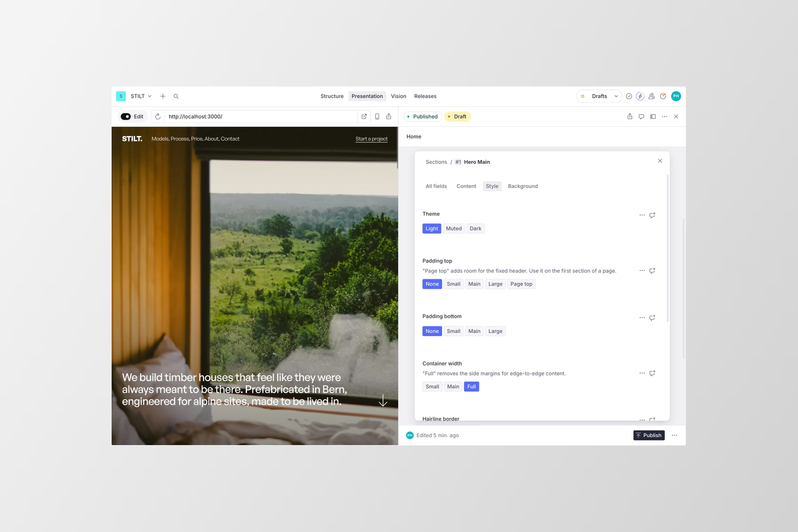Open Padding top field actions menu

point(642,271)
